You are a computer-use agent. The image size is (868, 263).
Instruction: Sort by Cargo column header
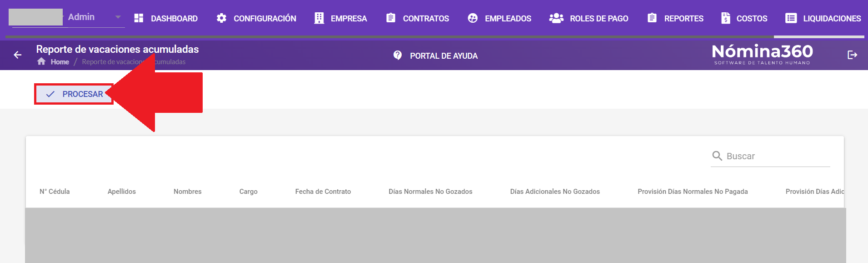coord(249,192)
